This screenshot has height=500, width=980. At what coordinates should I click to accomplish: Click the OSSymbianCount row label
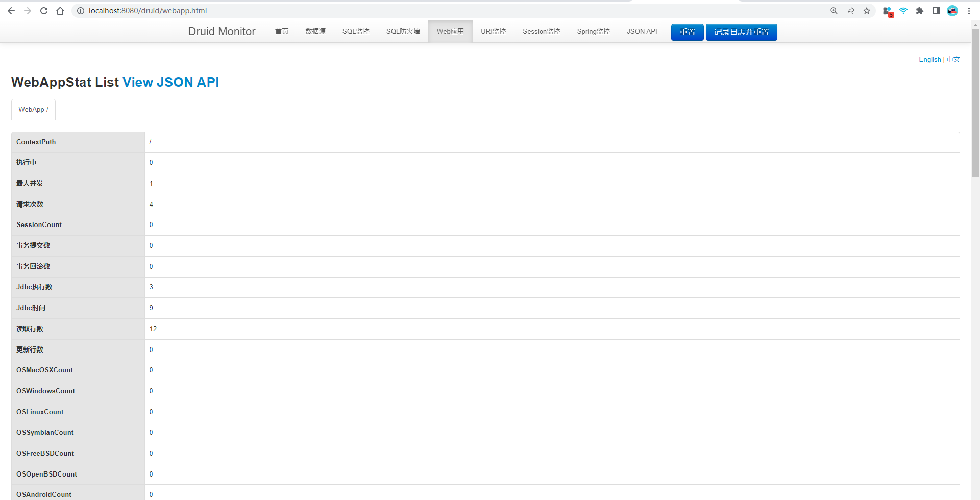(45, 432)
